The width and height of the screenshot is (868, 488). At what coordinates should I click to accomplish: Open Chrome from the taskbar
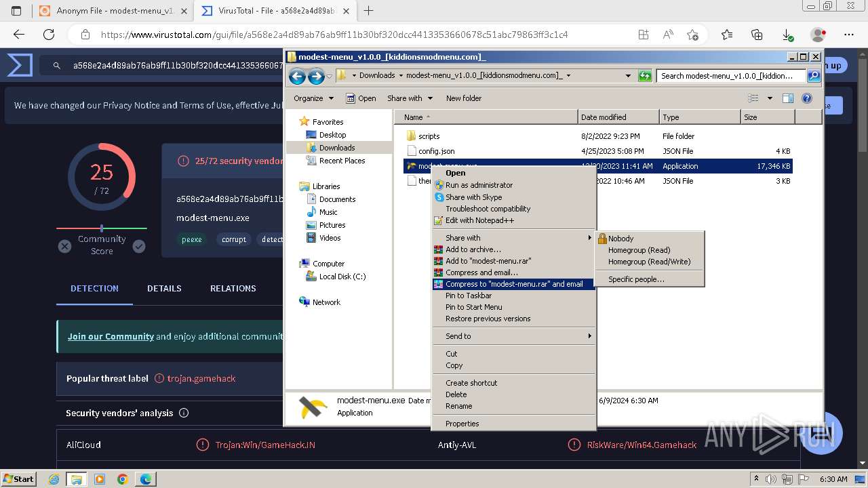point(122,479)
